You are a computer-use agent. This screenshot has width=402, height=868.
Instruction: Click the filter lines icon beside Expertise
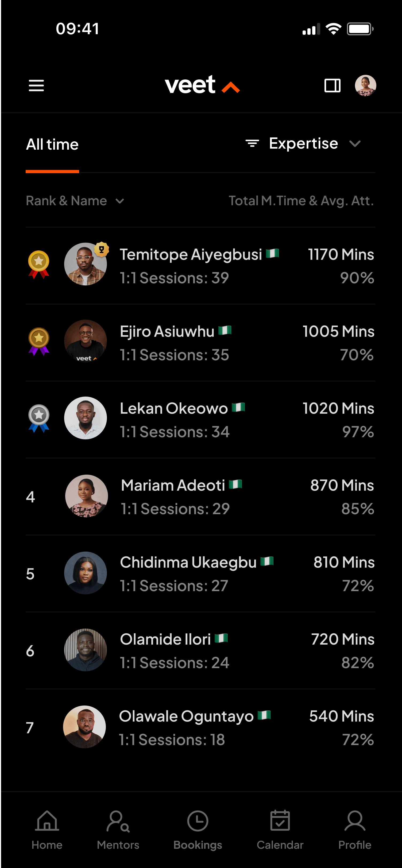252,144
